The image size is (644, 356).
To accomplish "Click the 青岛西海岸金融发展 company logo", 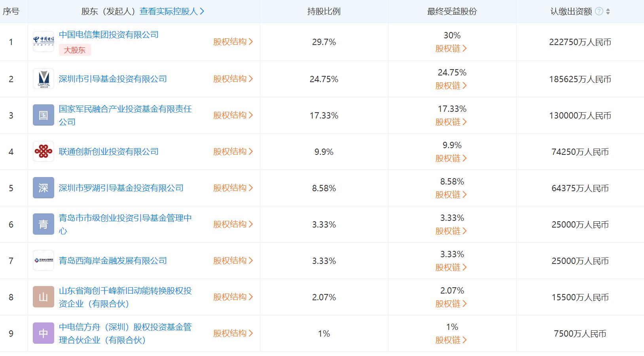I will [44, 260].
